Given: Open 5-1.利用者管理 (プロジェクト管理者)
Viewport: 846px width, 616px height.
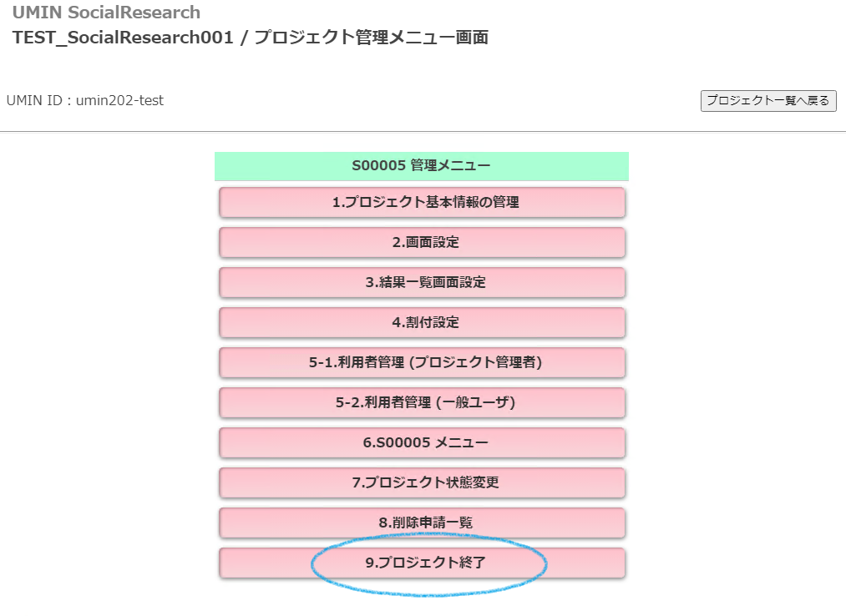Looking at the screenshot, I should 422,362.
